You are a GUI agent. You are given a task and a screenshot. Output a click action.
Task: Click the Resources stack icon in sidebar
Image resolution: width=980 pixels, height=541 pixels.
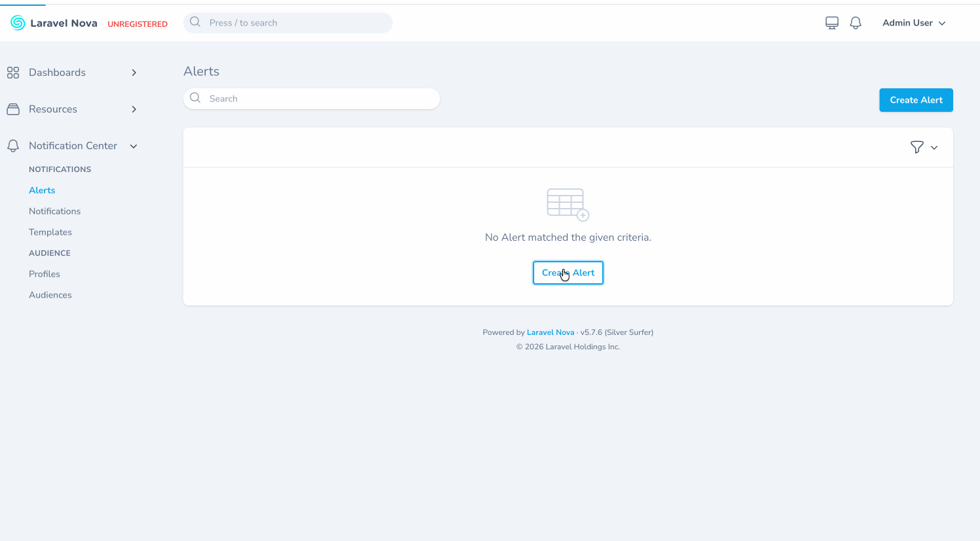(x=13, y=109)
